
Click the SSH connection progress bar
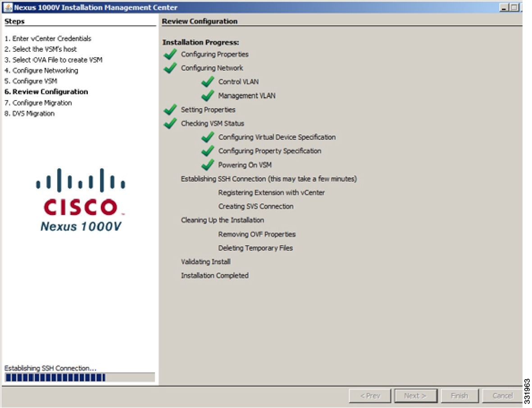tap(80, 377)
